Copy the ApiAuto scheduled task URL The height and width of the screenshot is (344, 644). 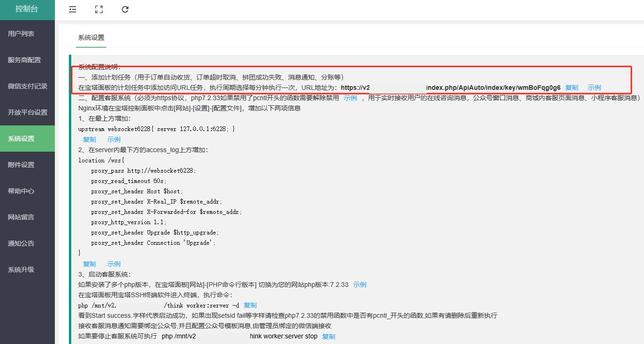(571, 88)
